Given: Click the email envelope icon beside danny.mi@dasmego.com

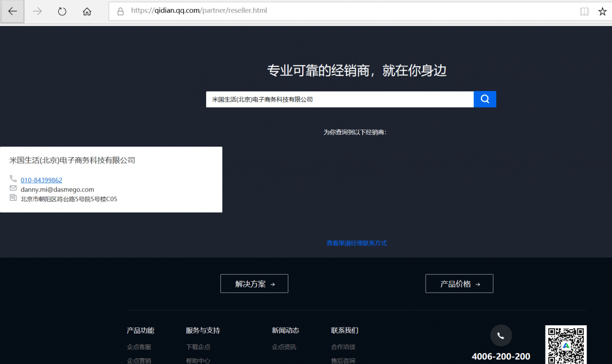Looking at the screenshot, I should click(x=13, y=188).
